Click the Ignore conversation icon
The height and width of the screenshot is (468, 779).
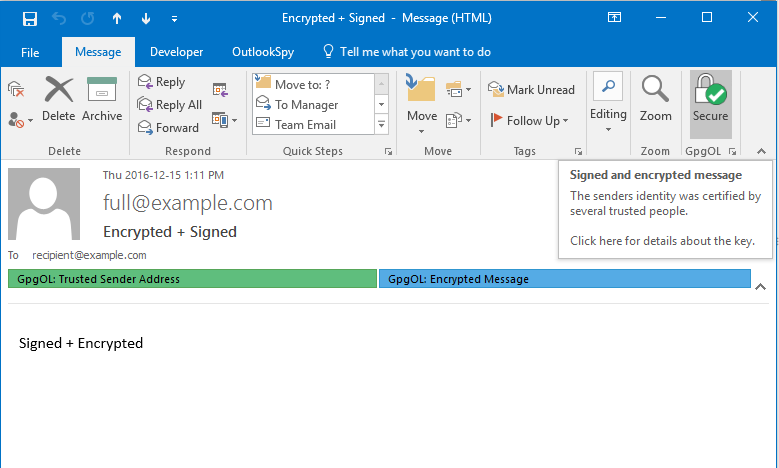[17, 90]
